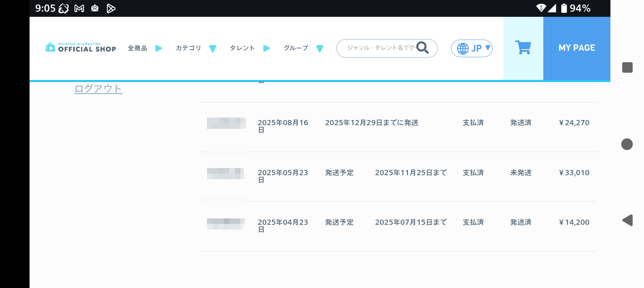The image size is (644, 288).
Task: Open Gmail notification icon in status bar
Action: tap(79, 8)
